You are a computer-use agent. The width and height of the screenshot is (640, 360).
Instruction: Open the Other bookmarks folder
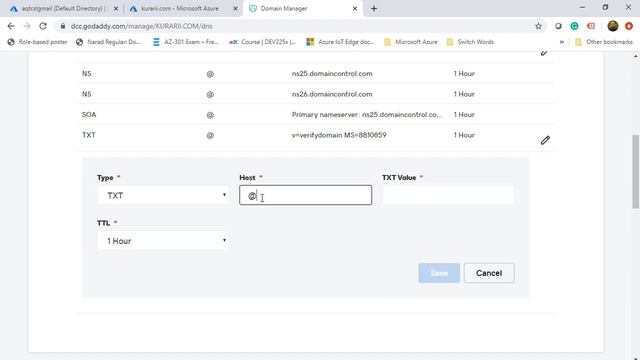(x=604, y=42)
